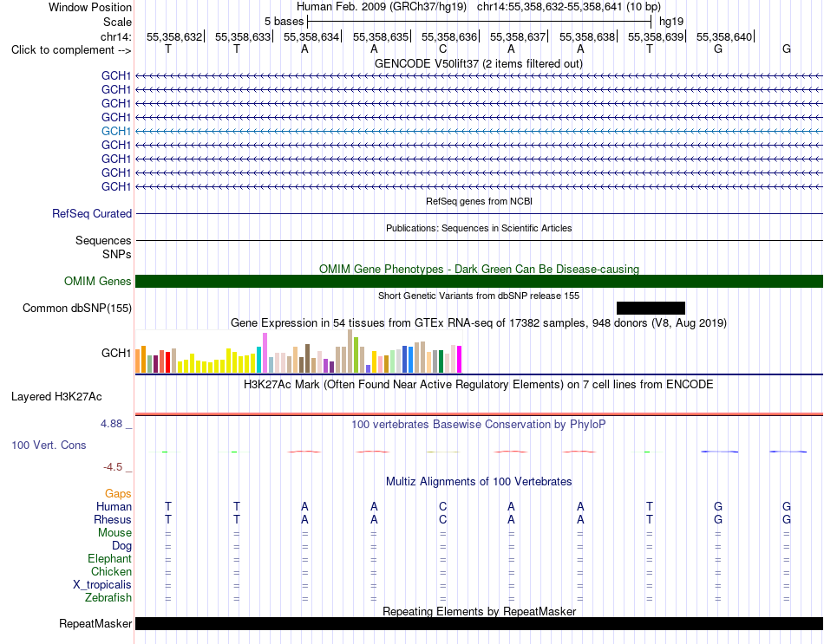
Task: Click 'Repeating Elements by RepeatMasker' title
Action: coord(480,611)
